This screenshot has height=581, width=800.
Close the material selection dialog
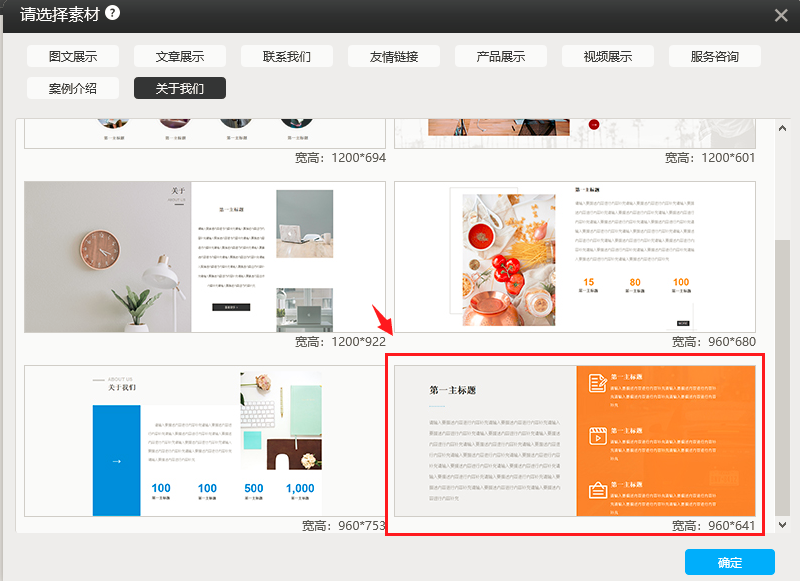pyautogui.click(x=781, y=15)
